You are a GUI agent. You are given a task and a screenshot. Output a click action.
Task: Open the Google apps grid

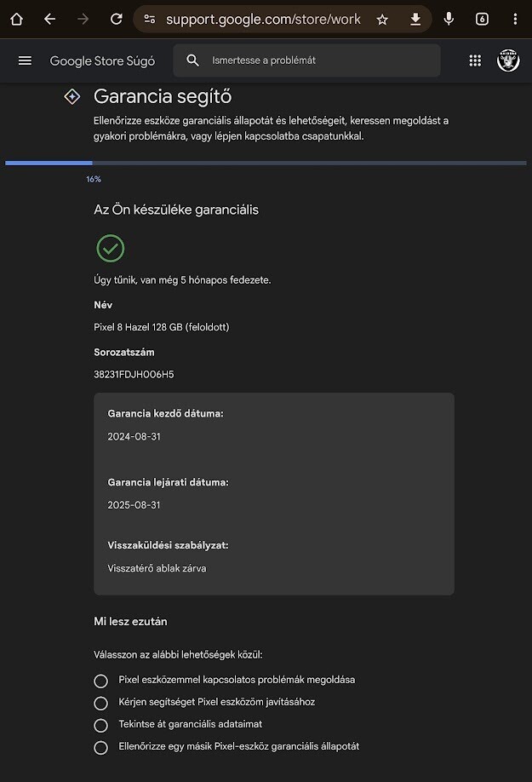[x=475, y=60]
